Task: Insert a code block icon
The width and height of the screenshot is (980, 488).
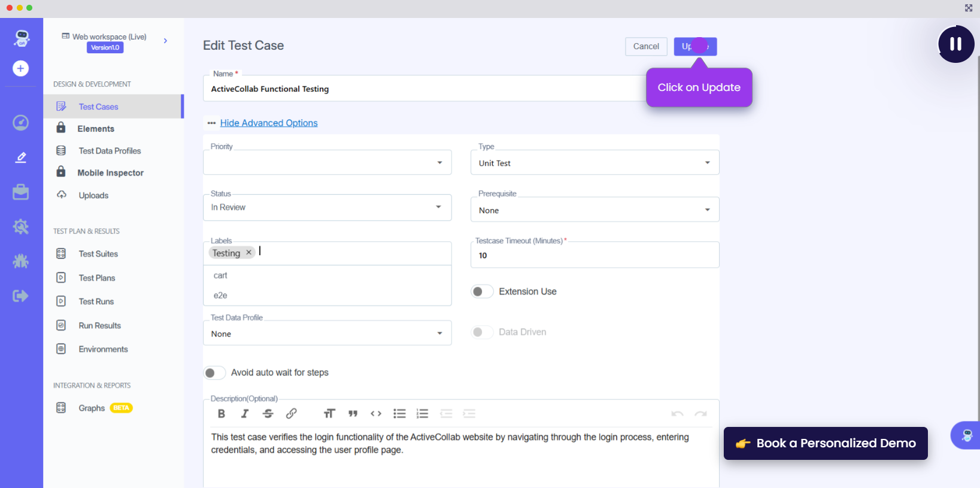Action: click(376, 414)
